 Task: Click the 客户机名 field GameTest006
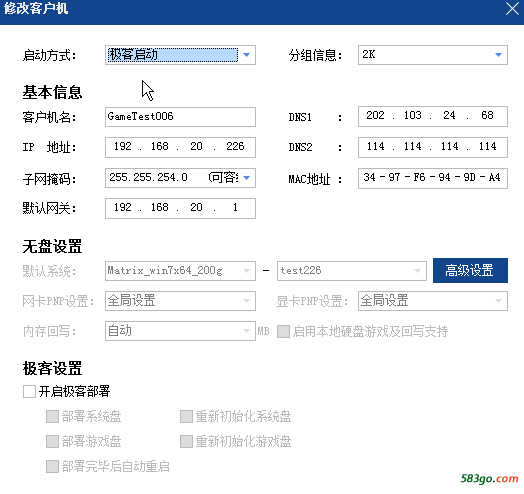point(180,117)
